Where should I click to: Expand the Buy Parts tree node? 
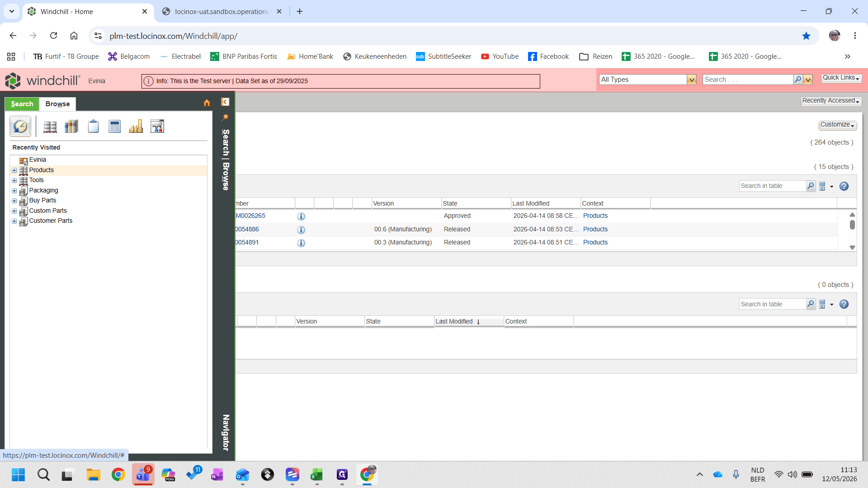pos(14,201)
